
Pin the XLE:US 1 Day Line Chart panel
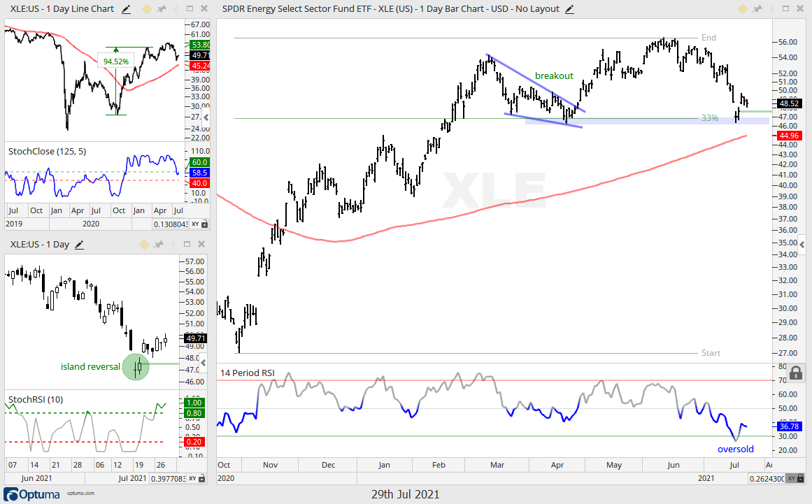161,9
